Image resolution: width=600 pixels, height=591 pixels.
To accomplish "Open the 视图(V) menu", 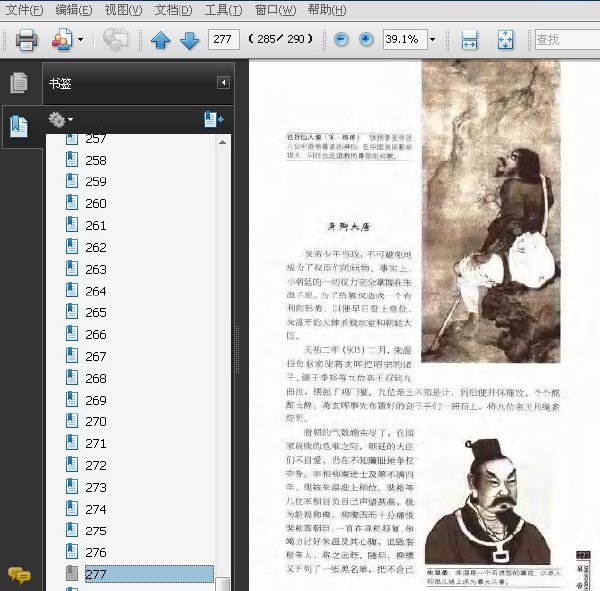I will pyautogui.click(x=123, y=10).
